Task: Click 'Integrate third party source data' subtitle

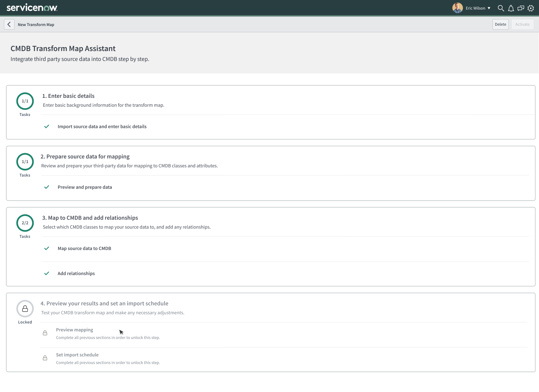Action: 80,59
